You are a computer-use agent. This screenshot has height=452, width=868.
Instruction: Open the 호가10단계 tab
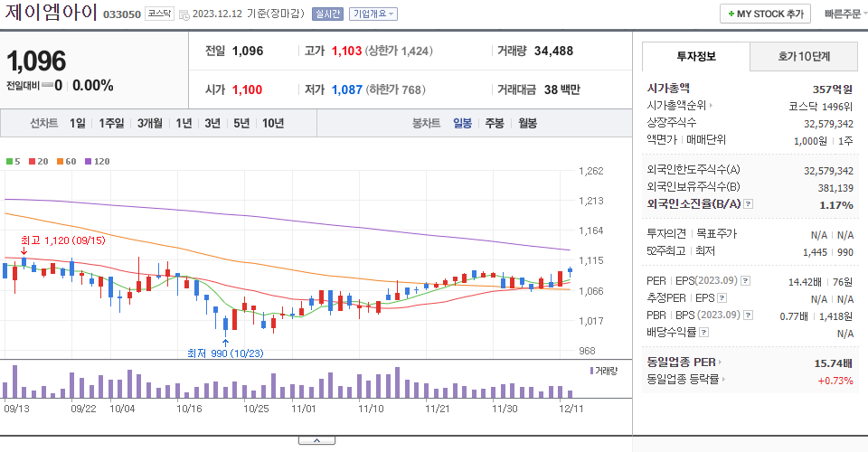tap(804, 56)
